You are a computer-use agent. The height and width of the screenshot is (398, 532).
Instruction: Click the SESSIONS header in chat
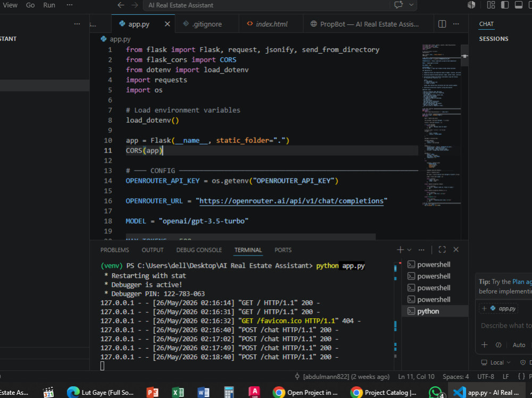point(494,39)
